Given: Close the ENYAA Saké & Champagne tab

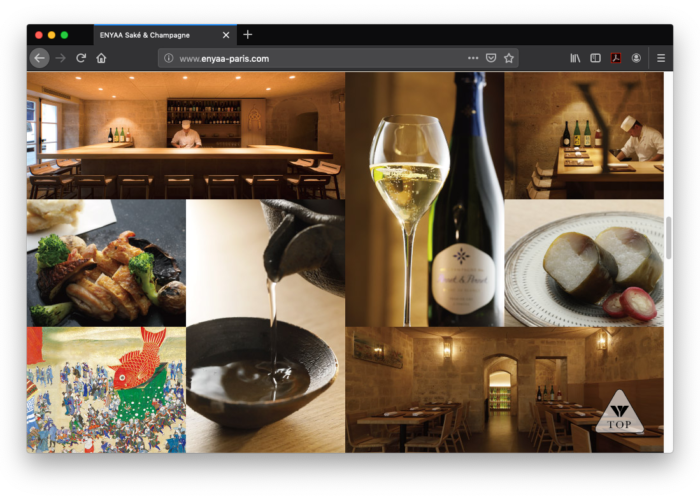Looking at the screenshot, I should click(x=226, y=35).
